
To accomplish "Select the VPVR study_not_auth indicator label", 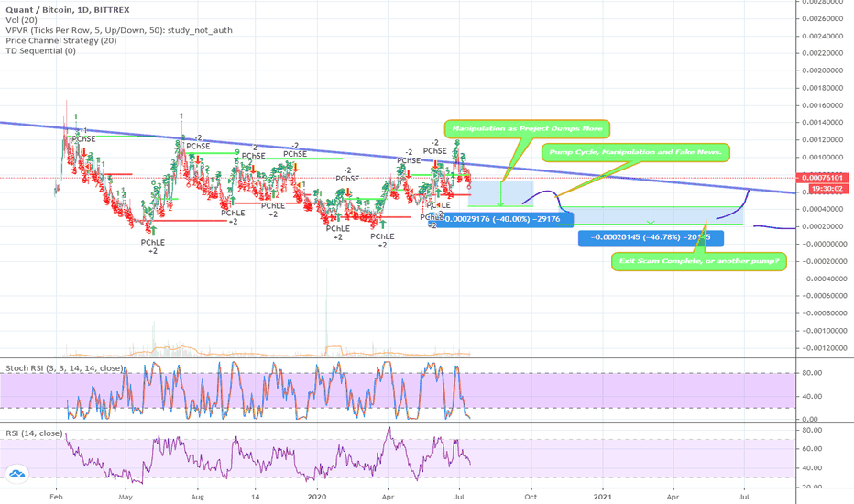I will click(x=119, y=30).
